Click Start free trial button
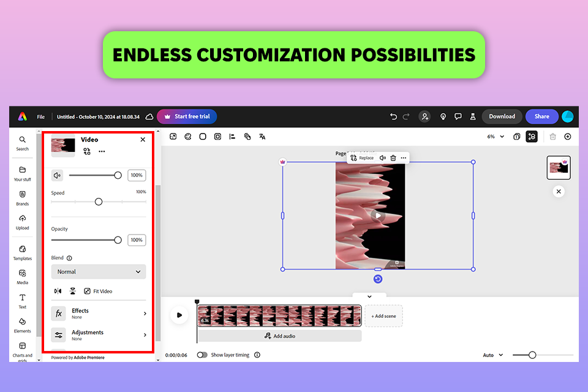Screen dimensions: 588x392 [x=187, y=116]
